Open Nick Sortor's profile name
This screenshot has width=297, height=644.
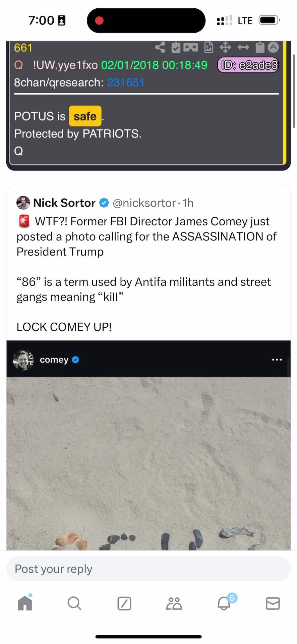[x=64, y=203]
